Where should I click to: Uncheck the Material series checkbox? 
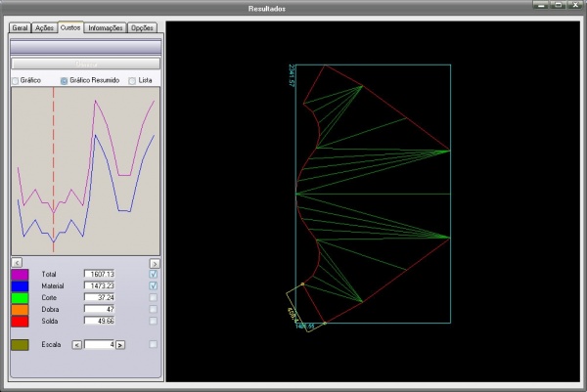(x=153, y=285)
